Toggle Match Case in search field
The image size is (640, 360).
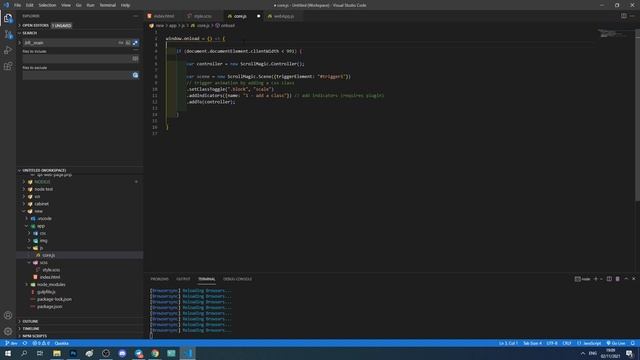click(x=121, y=42)
